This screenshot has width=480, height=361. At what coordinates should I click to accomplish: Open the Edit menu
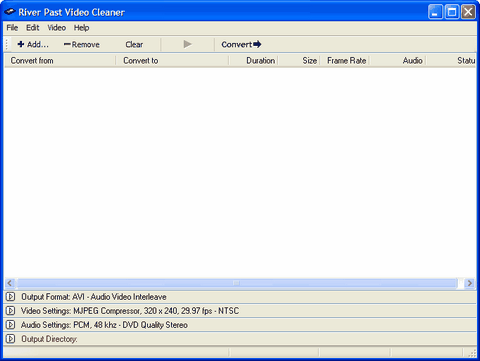[x=33, y=28]
